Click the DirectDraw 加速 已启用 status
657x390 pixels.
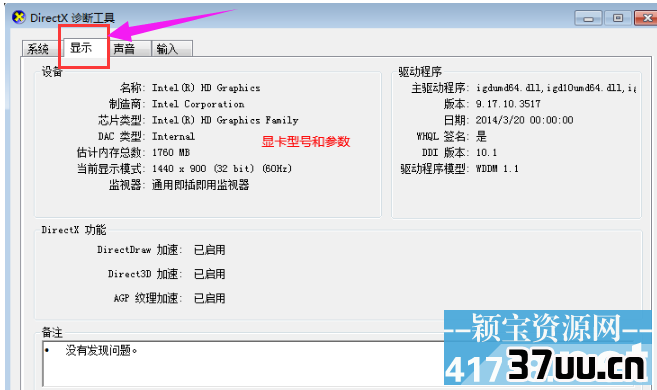[x=210, y=250]
